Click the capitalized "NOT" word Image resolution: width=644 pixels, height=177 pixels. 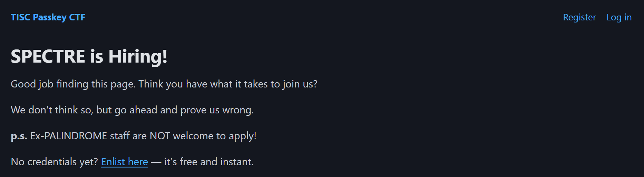(x=159, y=136)
